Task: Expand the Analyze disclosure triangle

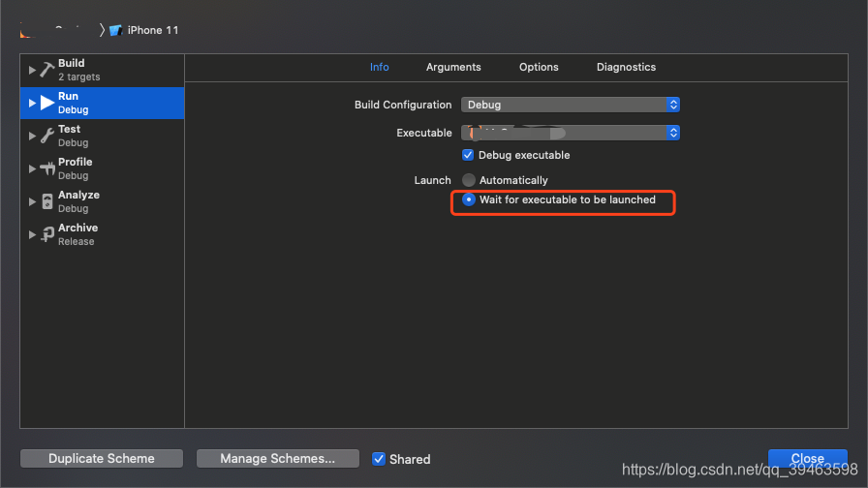Action: point(32,201)
